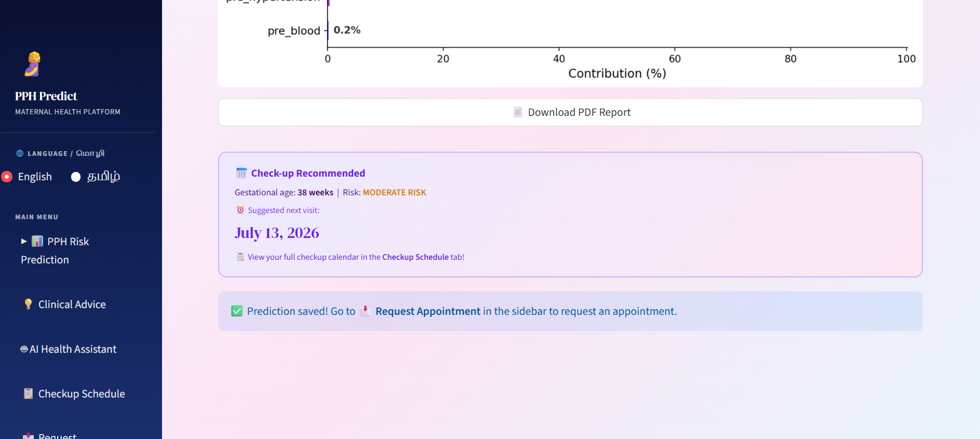The image size is (980, 439).
Task: Click the Contribution (%) axis label
Action: point(617,73)
